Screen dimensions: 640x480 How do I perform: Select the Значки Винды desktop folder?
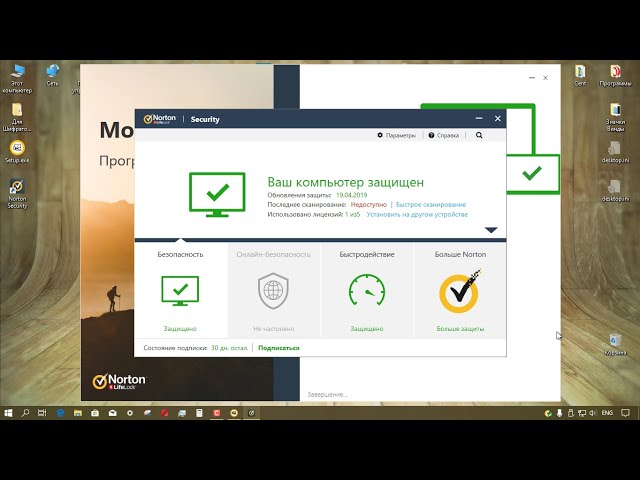(x=615, y=117)
